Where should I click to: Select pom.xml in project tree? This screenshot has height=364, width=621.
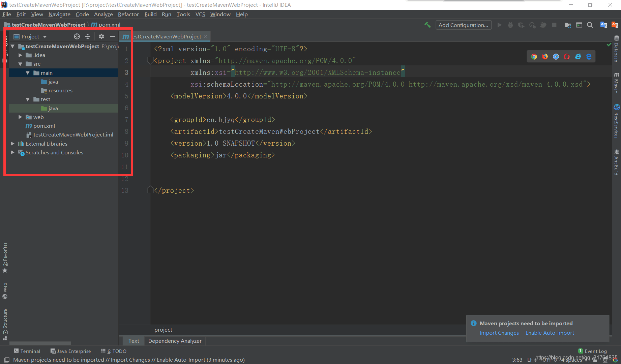click(44, 126)
